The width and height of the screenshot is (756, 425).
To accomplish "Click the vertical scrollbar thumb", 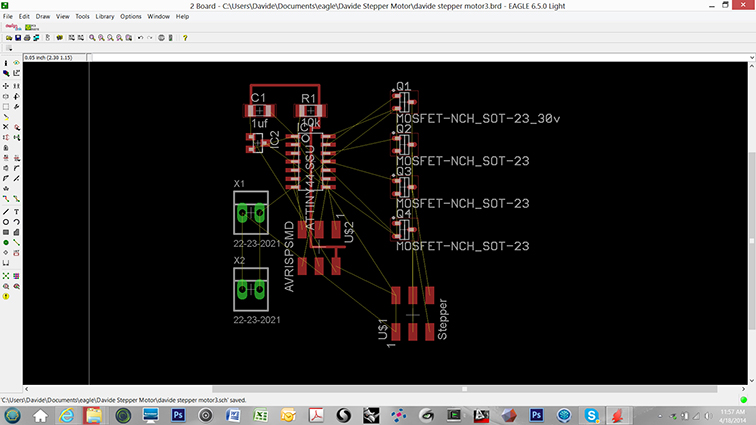I will (x=752, y=241).
